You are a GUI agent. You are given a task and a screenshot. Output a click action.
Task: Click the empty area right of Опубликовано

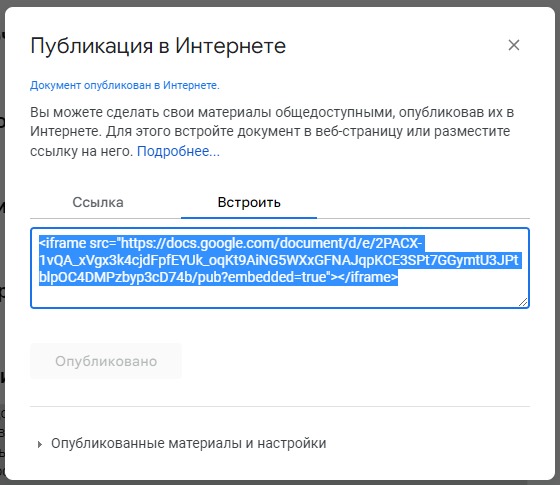(x=356, y=361)
